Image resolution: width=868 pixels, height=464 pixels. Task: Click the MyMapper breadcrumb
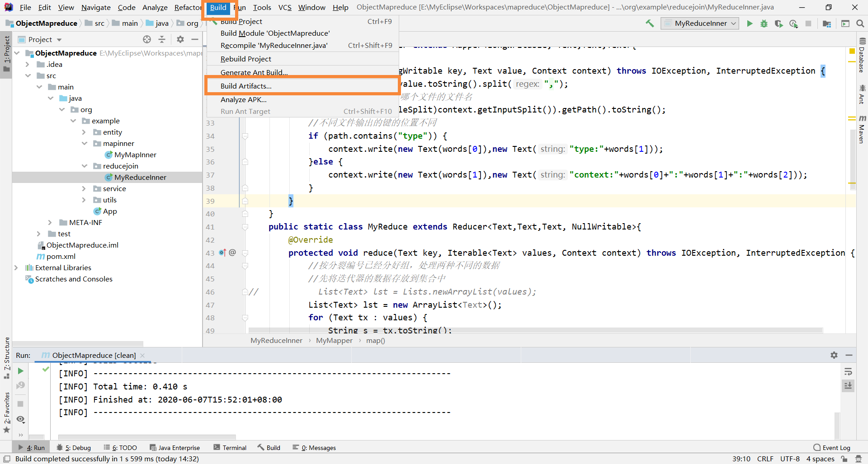pos(334,341)
